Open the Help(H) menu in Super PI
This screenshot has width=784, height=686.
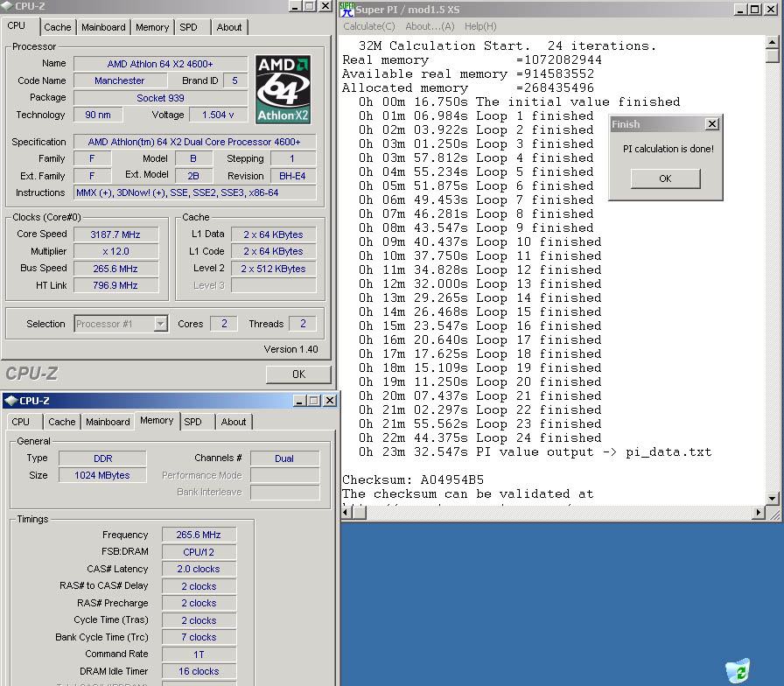tap(480, 26)
